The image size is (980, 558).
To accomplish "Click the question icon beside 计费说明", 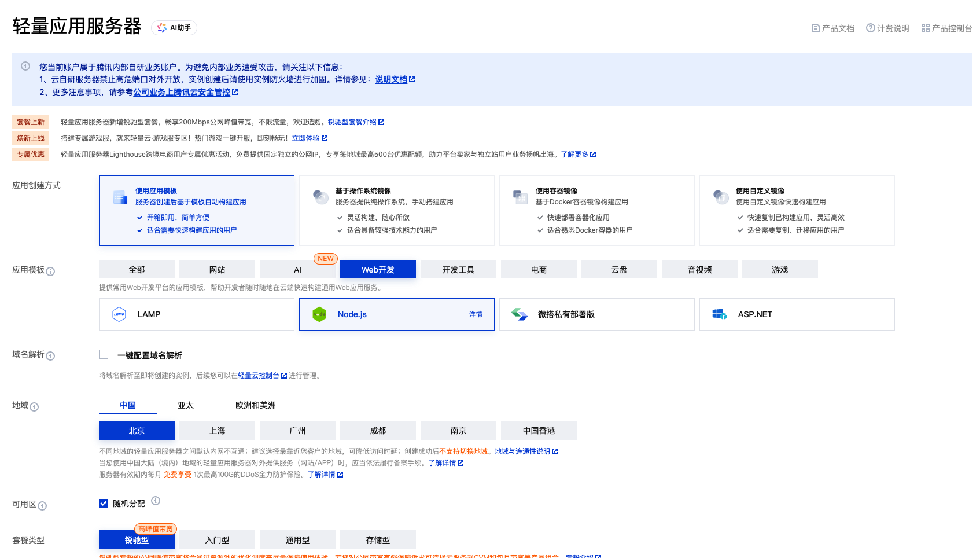I will 870,28.
